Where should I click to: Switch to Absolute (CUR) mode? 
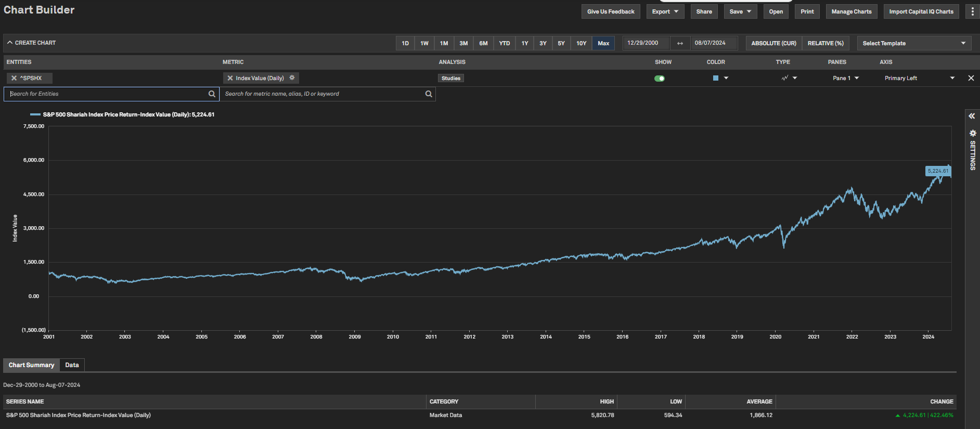click(773, 43)
